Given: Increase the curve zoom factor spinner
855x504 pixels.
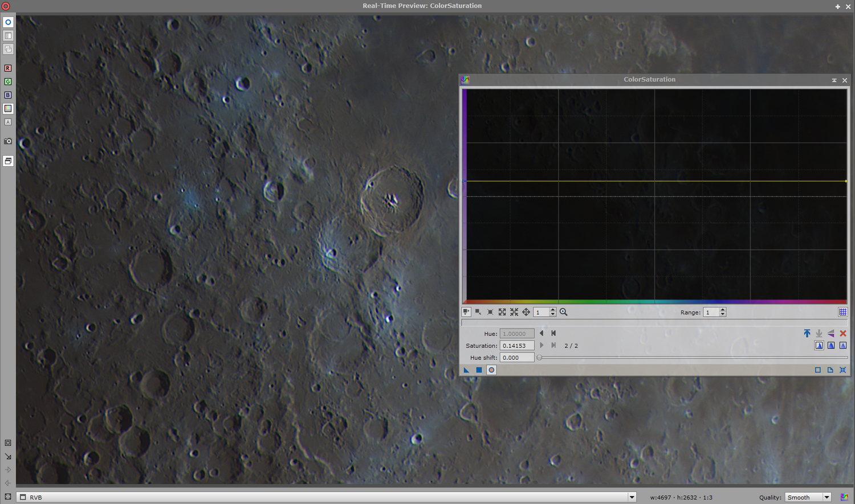Looking at the screenshot, I should point(552,310).
